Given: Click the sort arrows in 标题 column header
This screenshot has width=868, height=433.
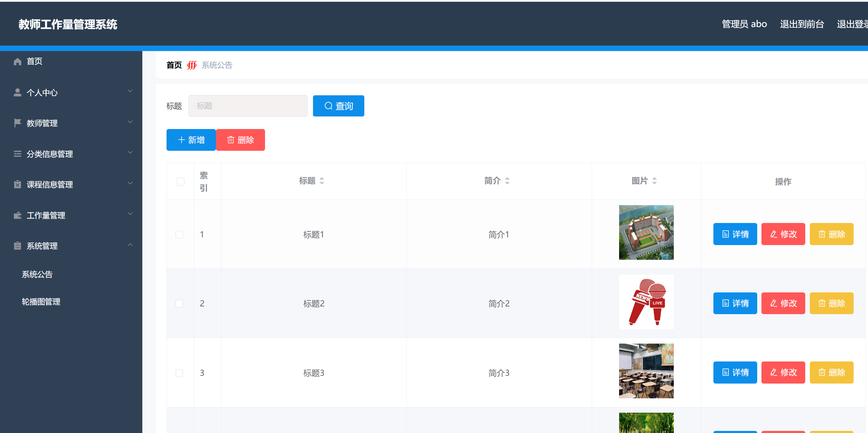Looking at the screenshot, I should (322, 181).
